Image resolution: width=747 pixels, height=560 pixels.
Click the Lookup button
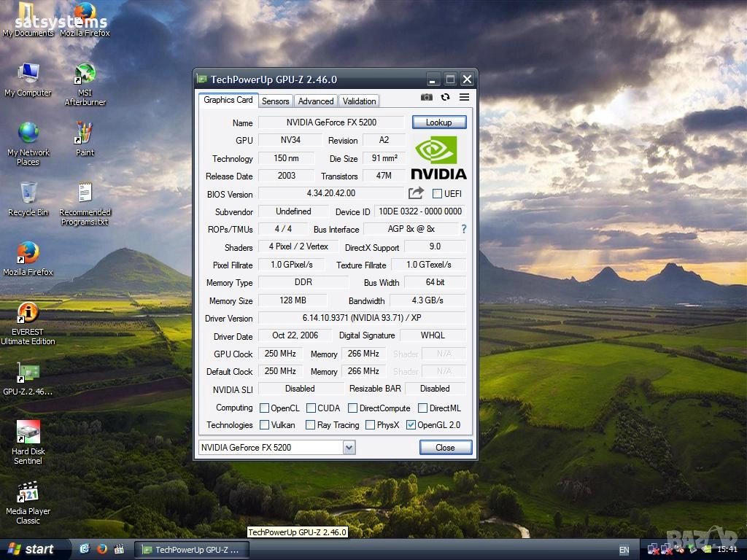coord(438,122)
